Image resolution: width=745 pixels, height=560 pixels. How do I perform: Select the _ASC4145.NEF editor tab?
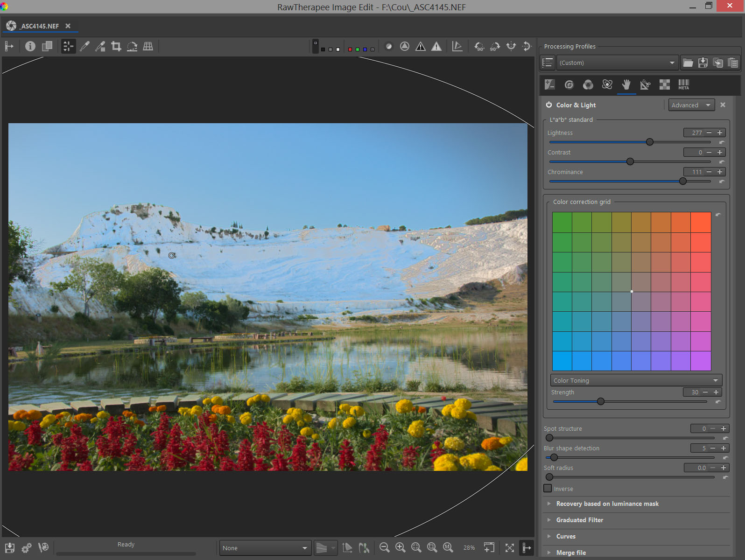(x=39, y=26)
